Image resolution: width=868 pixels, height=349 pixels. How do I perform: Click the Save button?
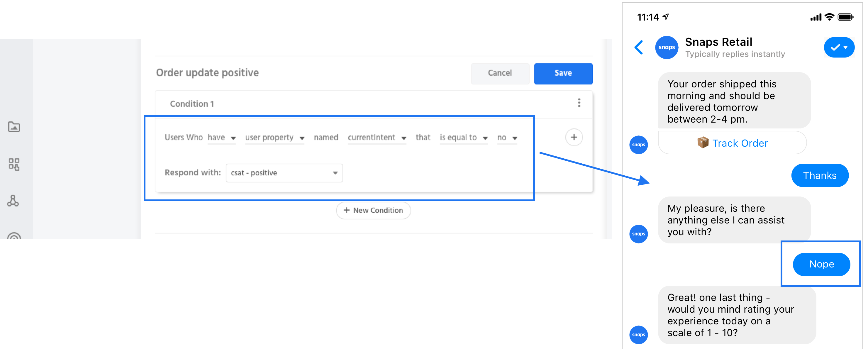click(563, 73)
